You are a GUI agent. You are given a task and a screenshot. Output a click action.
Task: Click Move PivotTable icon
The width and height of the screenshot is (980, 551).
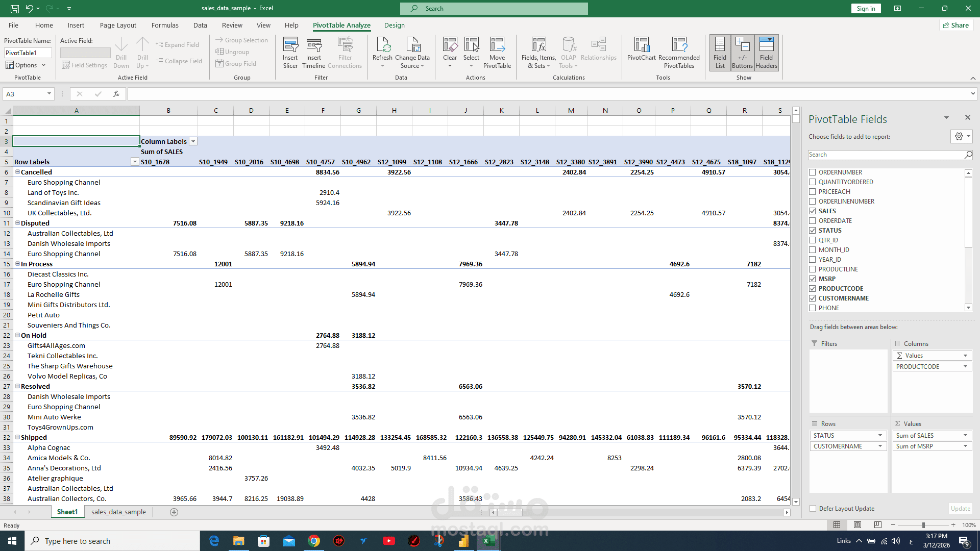497,52
